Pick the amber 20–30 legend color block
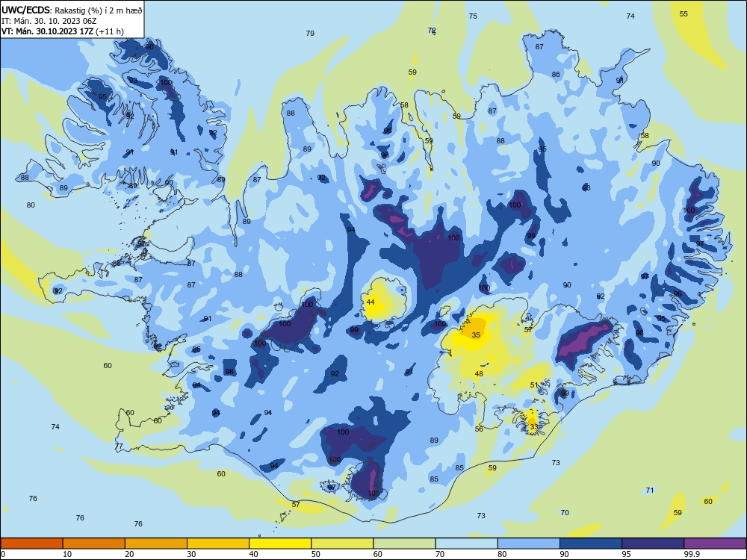 tap(156, 544)
